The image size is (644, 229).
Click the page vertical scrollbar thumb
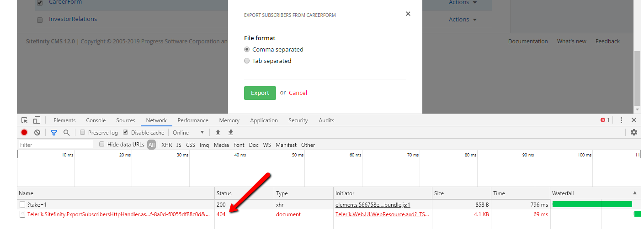[x=637, y=78]
